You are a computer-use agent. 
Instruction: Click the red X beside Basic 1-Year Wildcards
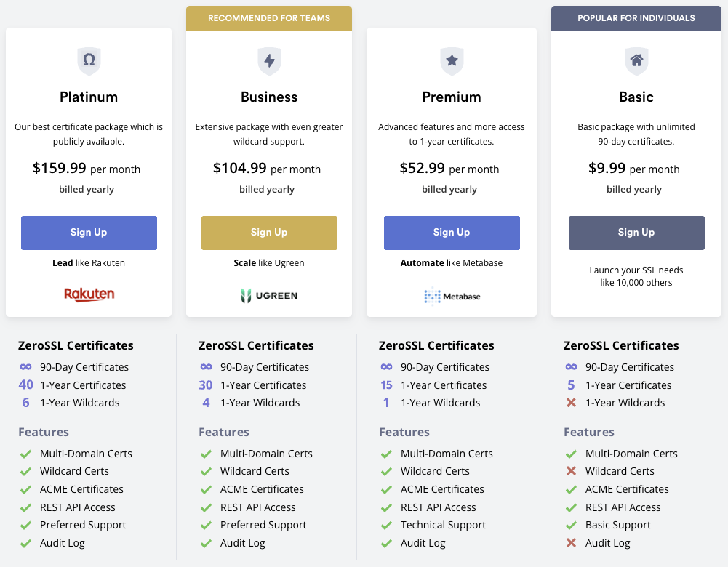(x=571, y=403)
